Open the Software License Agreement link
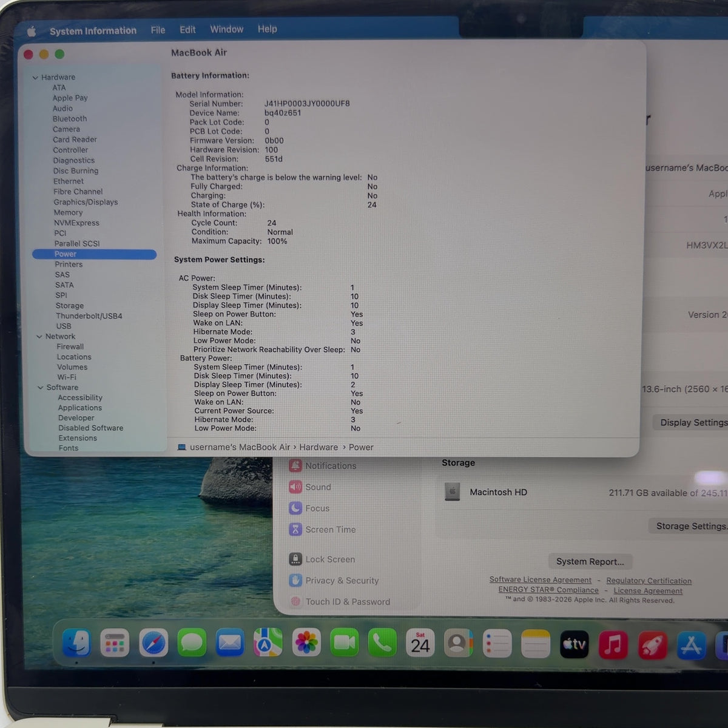This screenshot has height=728, width=728. click(x=541, y=580)
